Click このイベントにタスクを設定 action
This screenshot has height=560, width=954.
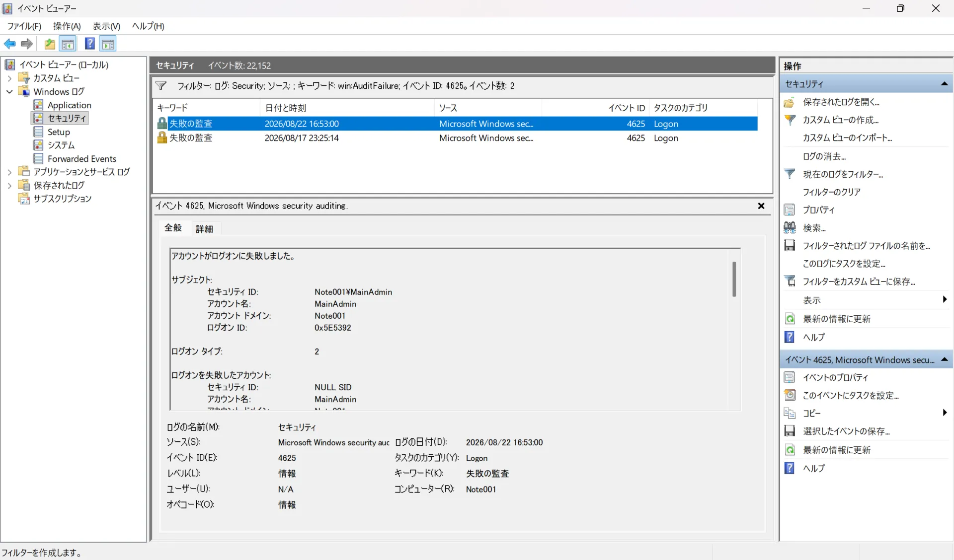851,396
